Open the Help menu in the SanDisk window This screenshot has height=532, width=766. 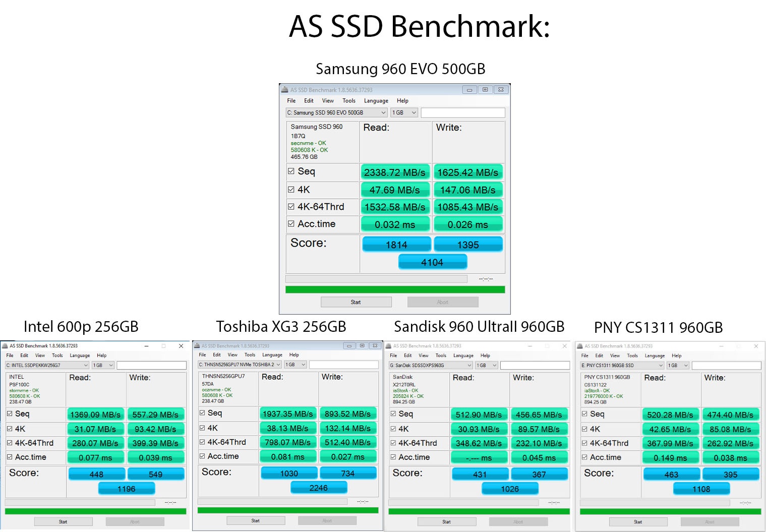click(x=485, y=356)
